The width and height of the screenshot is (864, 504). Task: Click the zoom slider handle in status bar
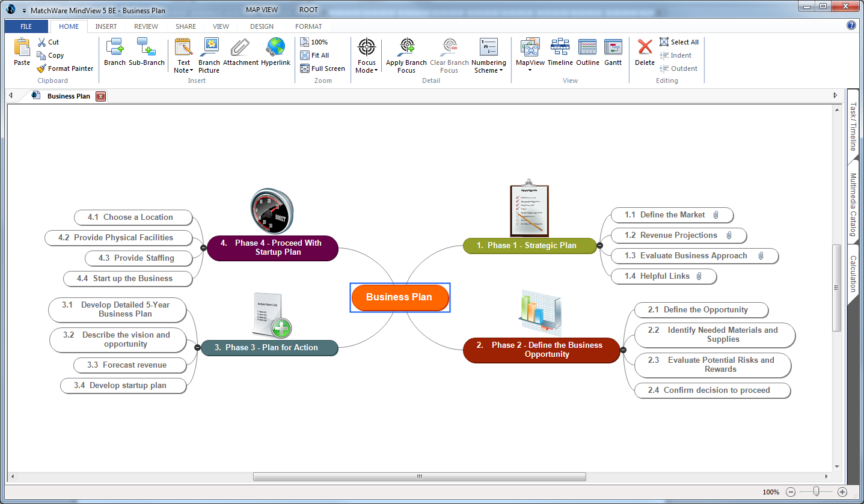tap(817, 492)
